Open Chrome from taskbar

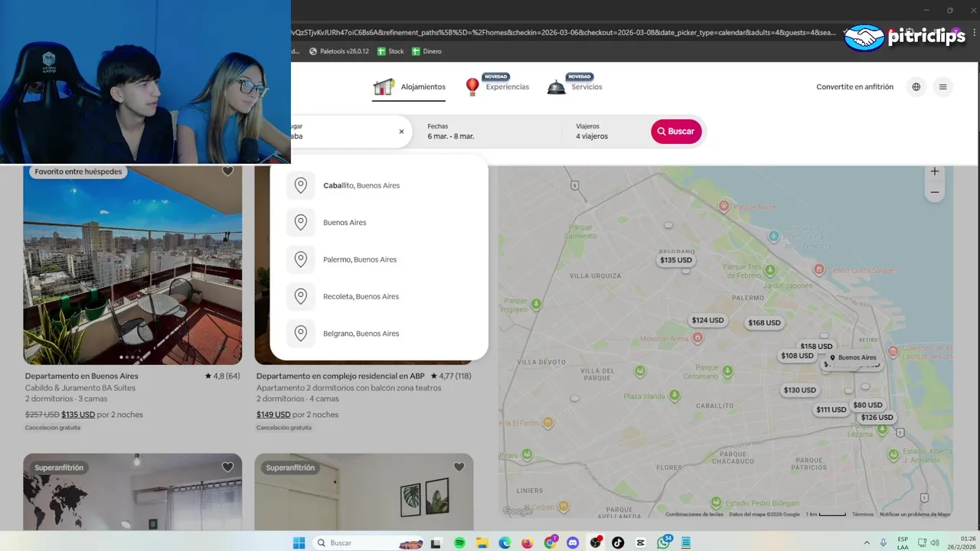click(x=550, y=543)
